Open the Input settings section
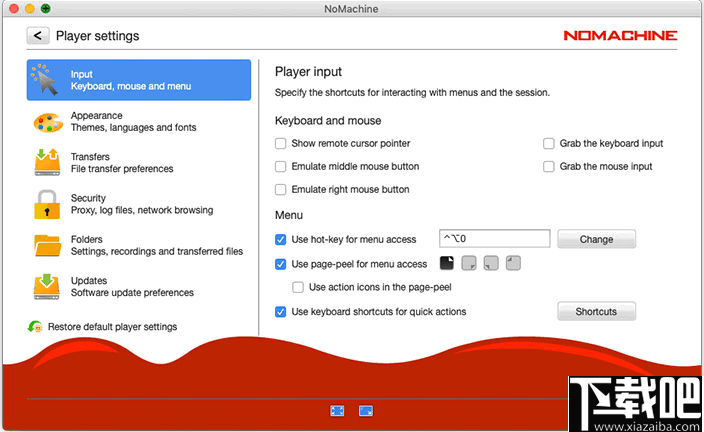The image size is (704, 432). pyautogui.click(x=139, y=80)
